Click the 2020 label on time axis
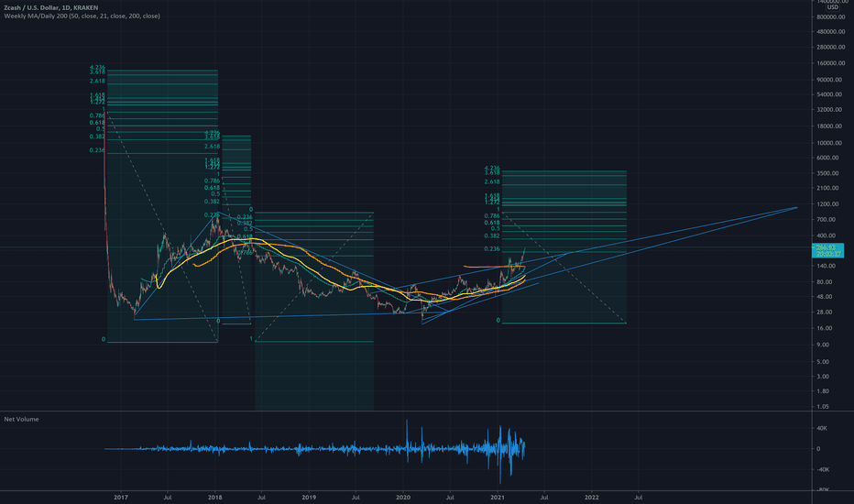 coord(403,498)
